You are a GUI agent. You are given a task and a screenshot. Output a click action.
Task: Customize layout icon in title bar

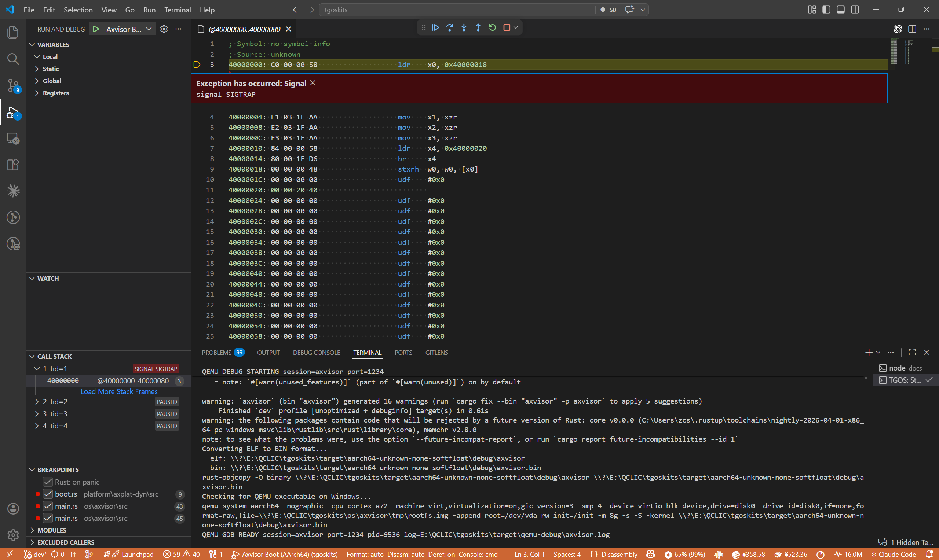(x=812, y=10)
